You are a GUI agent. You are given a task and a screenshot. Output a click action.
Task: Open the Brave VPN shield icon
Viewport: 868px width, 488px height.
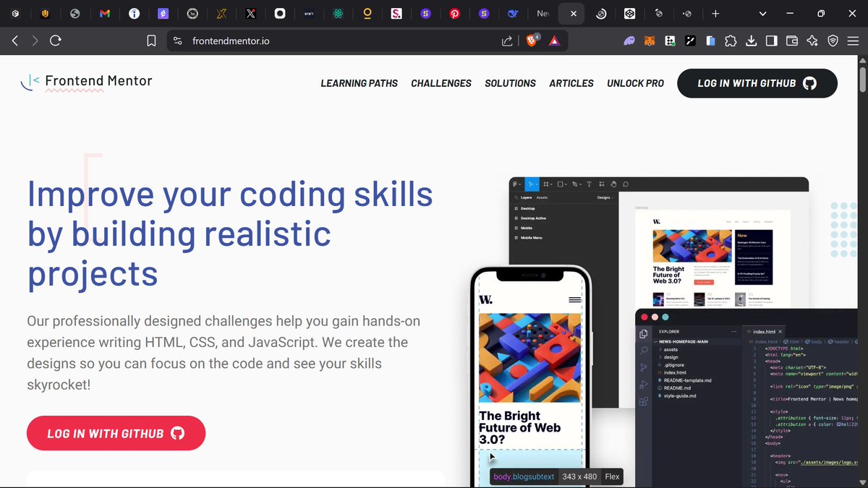pos(833,41)
